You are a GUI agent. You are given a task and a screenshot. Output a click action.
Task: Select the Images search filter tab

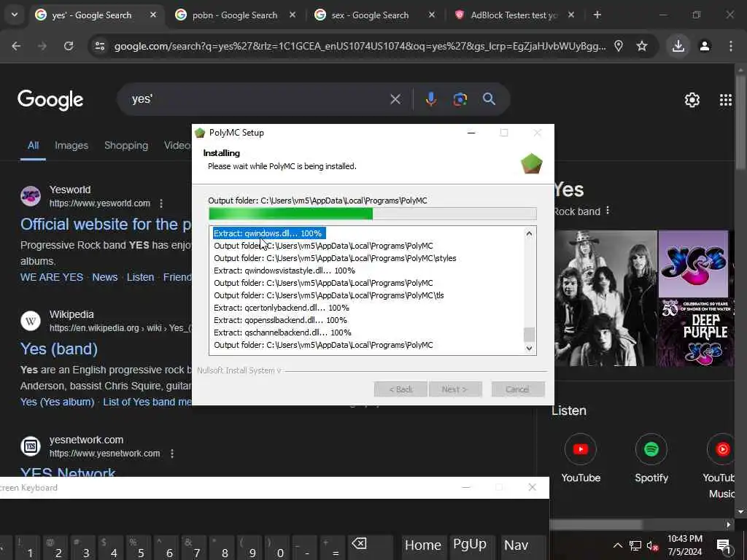click(71, 145)
